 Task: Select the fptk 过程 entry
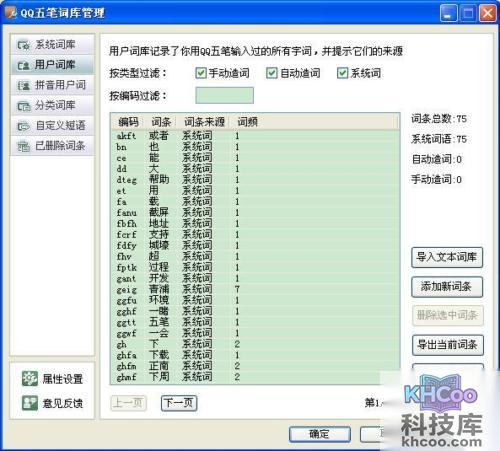tap(255, 267)
